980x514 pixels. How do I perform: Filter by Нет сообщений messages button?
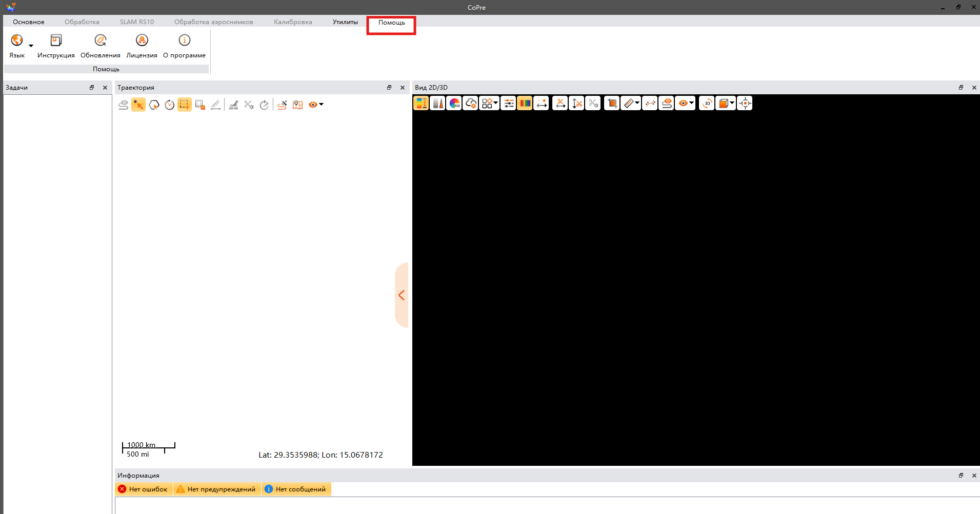295,489
